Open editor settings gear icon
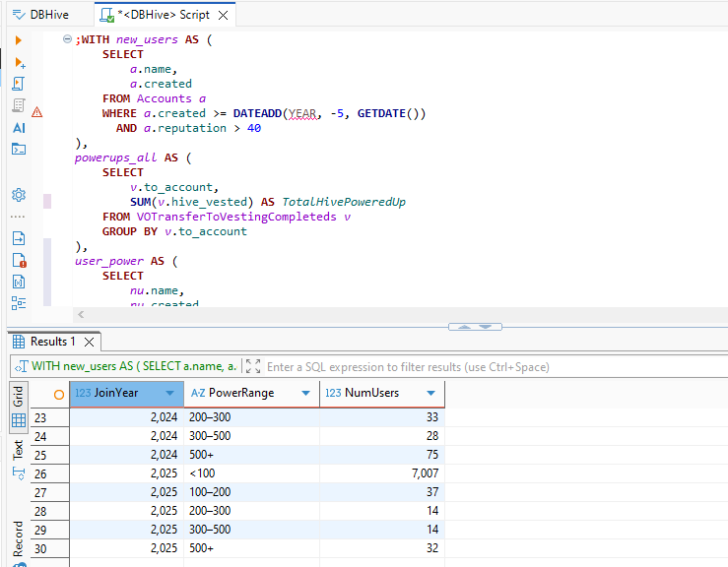The image size is (728, 567). click(19, 194)
